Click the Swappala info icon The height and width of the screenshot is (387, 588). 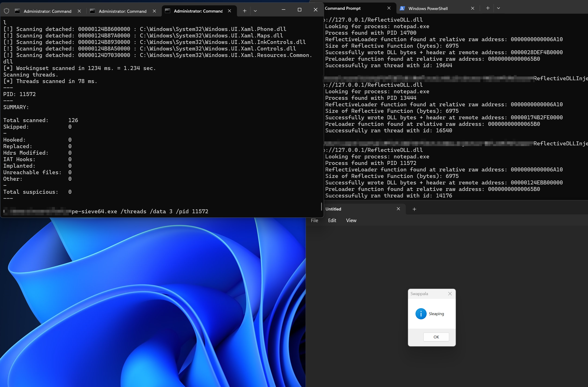421,314
